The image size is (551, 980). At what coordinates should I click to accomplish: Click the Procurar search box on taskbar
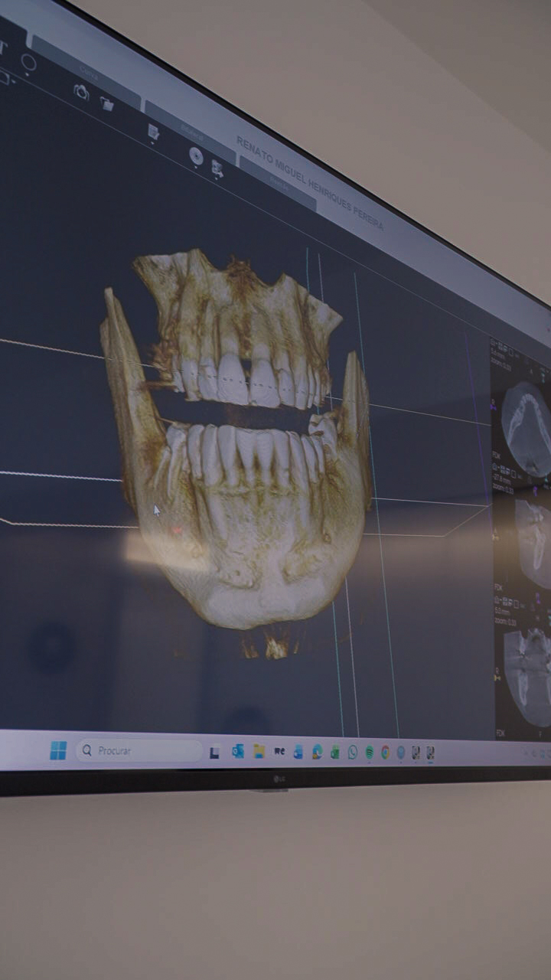tap(139, 750)
